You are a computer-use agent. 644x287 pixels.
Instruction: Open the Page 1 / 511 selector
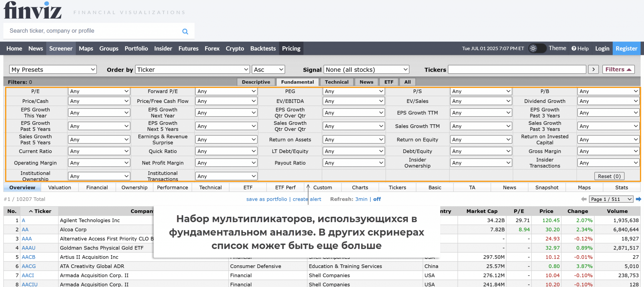(611, 199)
